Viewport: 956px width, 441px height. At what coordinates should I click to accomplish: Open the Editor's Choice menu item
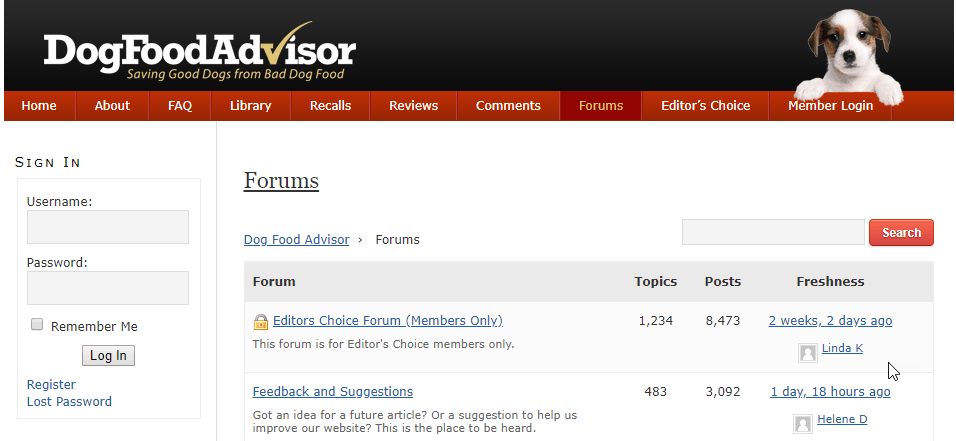tap(705, 106)
